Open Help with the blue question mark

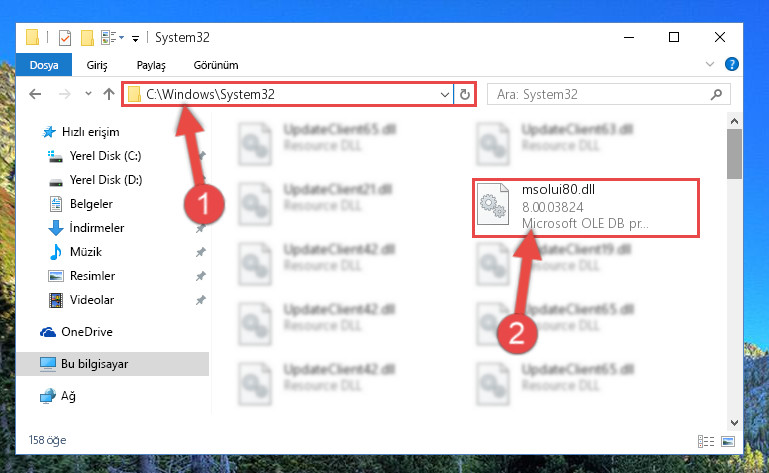coord(731,64)
